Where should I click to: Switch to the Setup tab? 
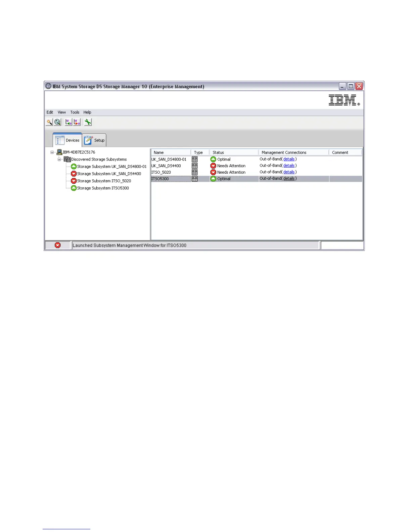pos(94,140)
